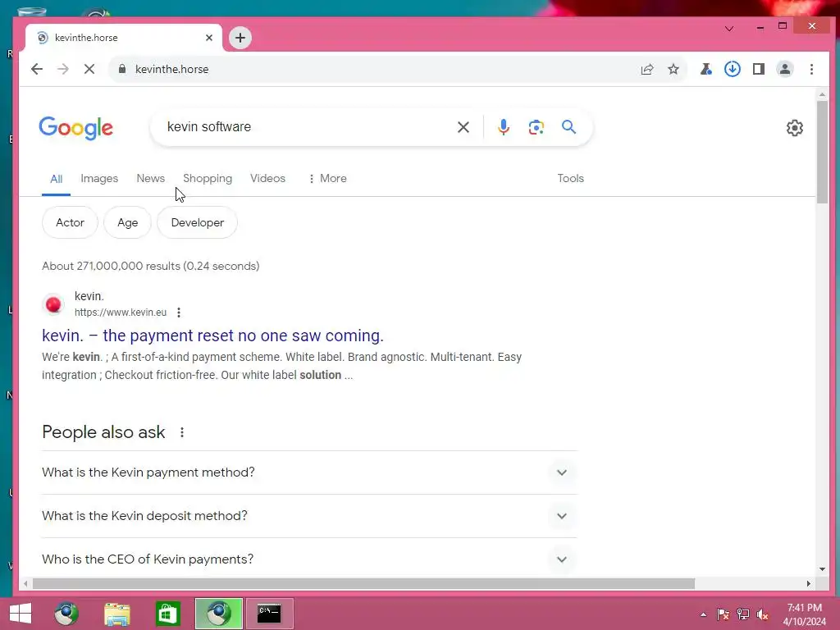Viewport: 840px width, 630px height.
Task: Open the More search categories dropdown
Action: (327, 178)
